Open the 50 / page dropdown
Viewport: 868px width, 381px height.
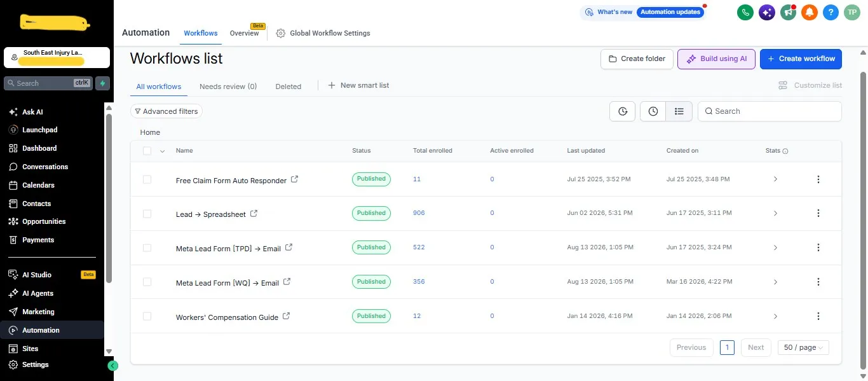803,347
